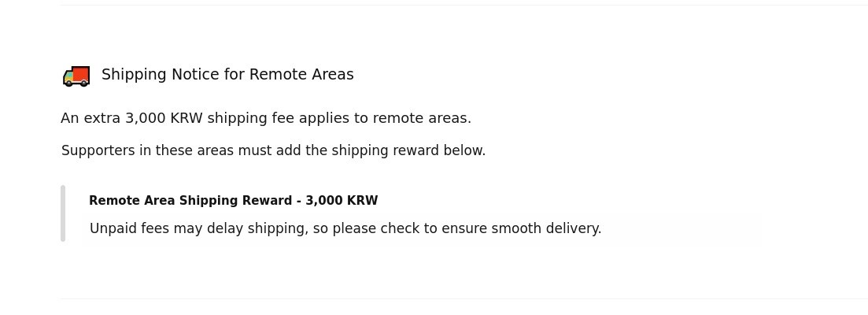The height and width of the screenshot is (315, 868).
Task: Click the "Shipping Notice for Remote Areas" heading
Action: pyautogui.click(x=227, y=75)
